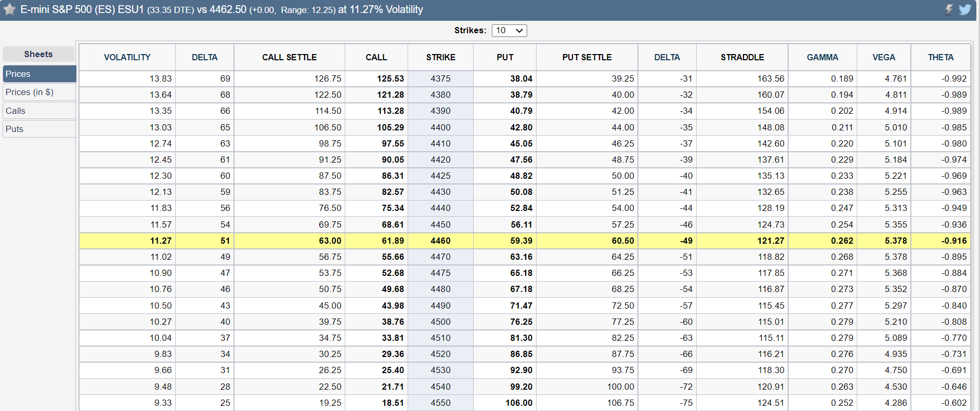Click volatility value 13.83
The height and width of the screenshot is (411, 980).
point(161,78)
